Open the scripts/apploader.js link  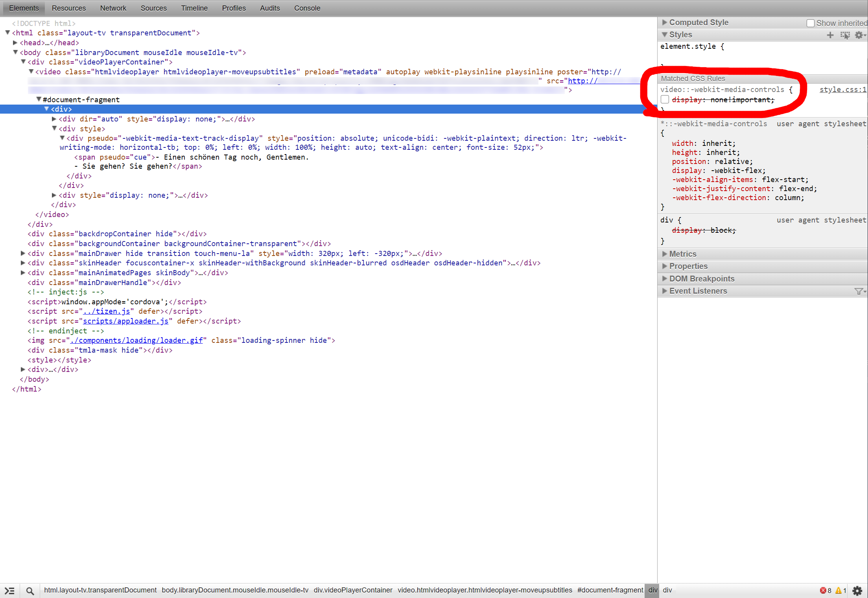point(125,321)
